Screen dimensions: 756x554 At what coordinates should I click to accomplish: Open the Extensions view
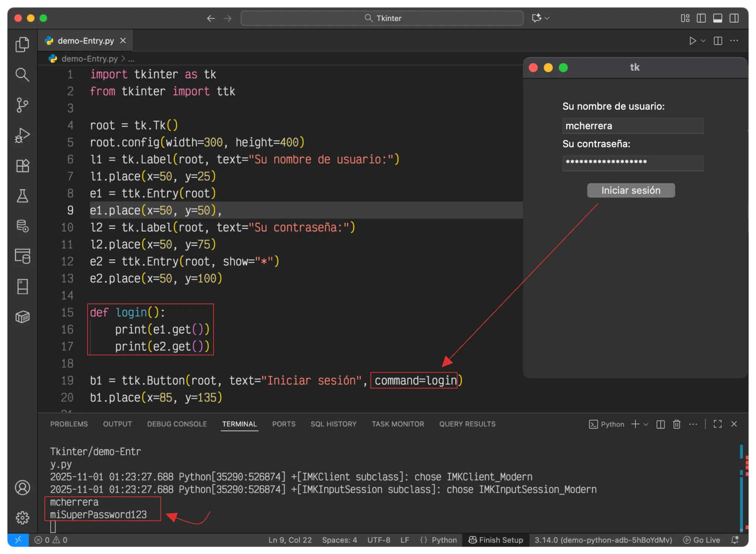(22, 166)
